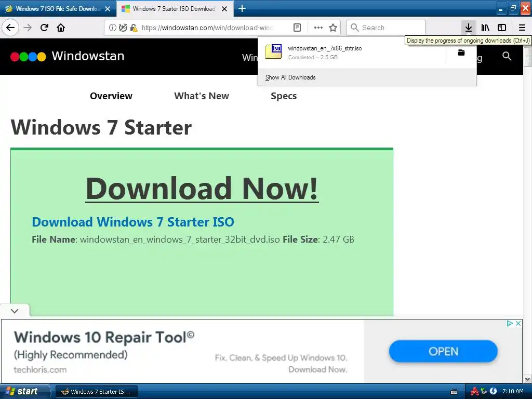
Task: Click the on-screen keyboard tray icon
Action: [x=454, y=392]
